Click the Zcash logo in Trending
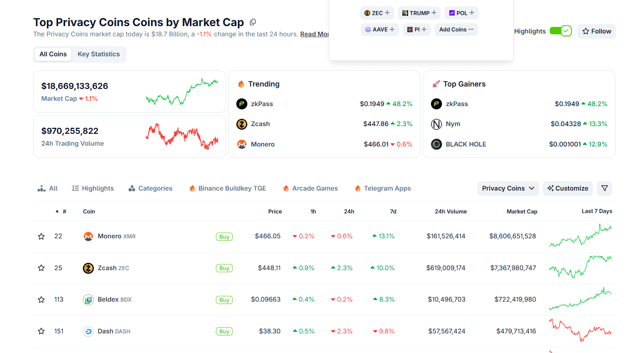The width and height of the screenshot is (644, 353). click(x=242, y=124)
